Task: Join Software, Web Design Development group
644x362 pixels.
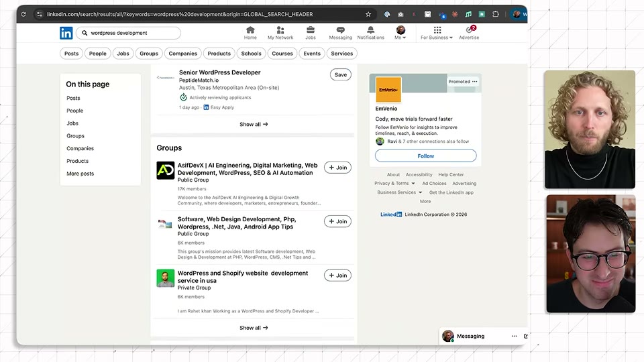Action: [337, 221]
